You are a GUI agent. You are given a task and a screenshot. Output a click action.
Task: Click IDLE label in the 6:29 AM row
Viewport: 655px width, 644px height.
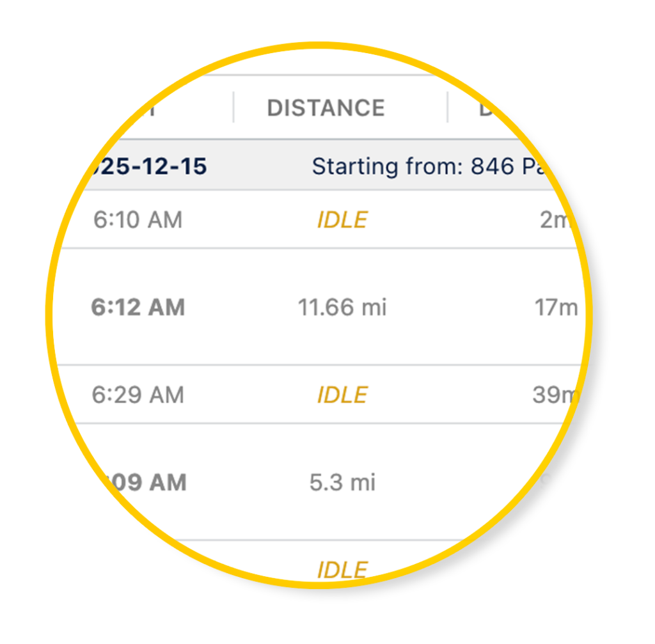(342, 395)
